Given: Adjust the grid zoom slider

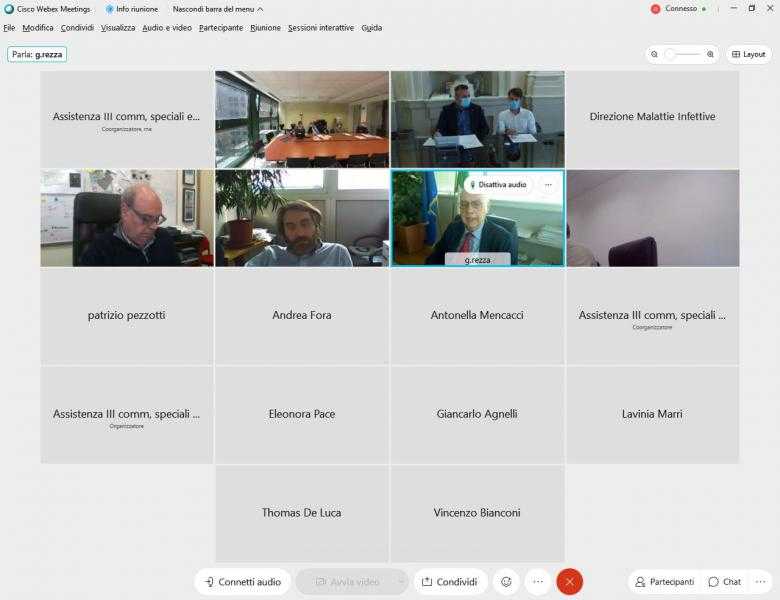Looking at the screenshot, I should point(682,54).
